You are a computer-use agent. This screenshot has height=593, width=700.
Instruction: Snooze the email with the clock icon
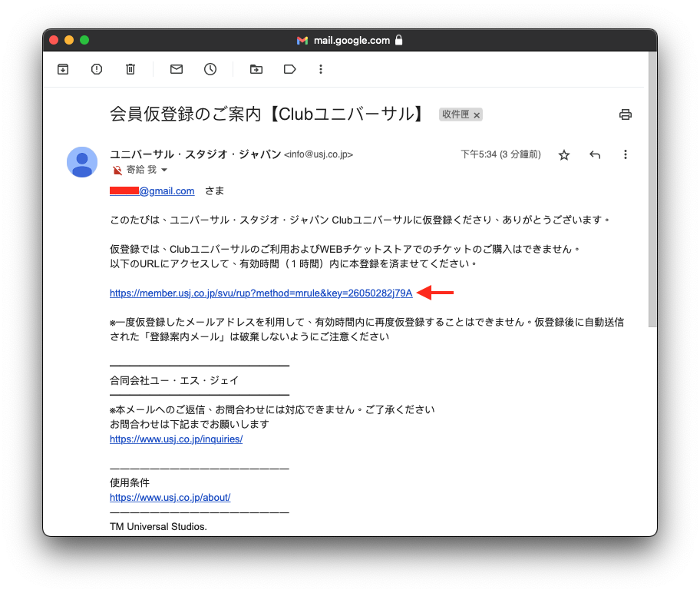click(210, 69)
